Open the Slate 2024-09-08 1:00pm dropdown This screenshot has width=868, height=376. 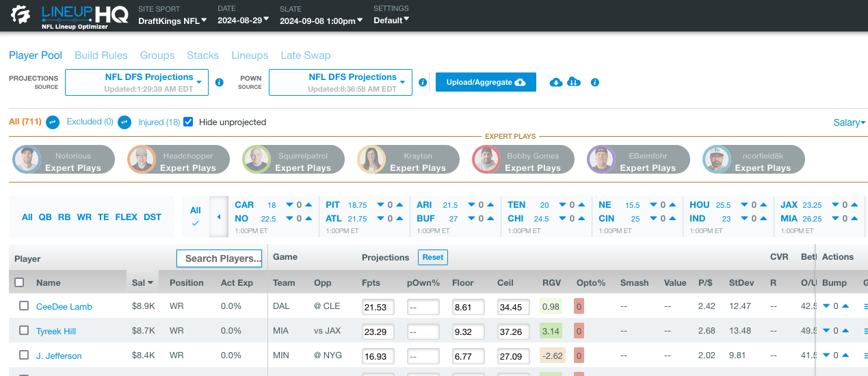coord(321,21)
